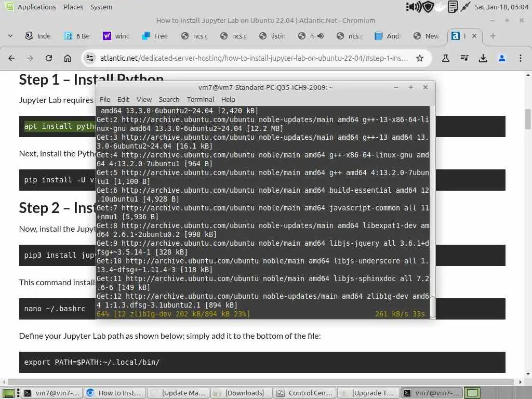Image resolution: width=532 pixels, height=399 pixels.
Task: Close the active Atlantic.Net tab
Action: click(474, 36)
